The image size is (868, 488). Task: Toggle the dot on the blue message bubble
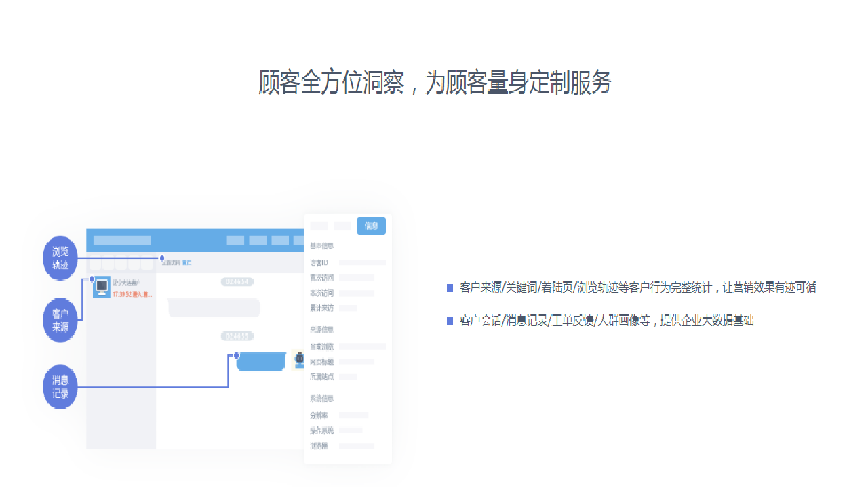tap(236, 355)
